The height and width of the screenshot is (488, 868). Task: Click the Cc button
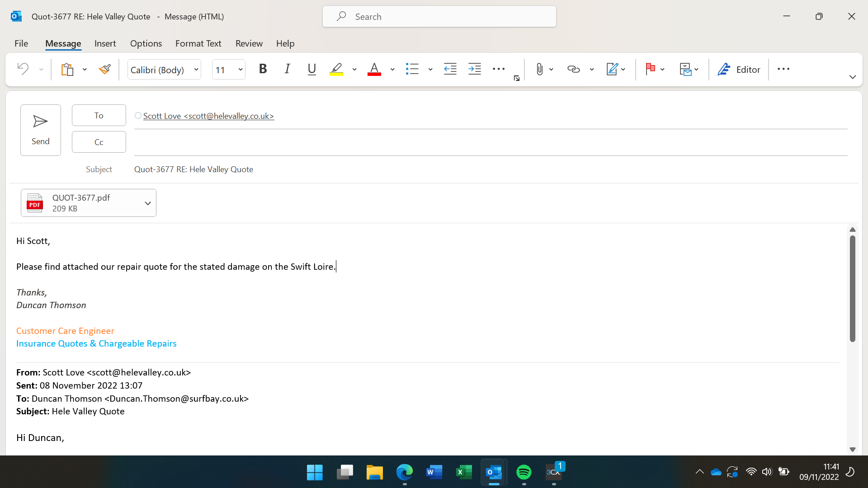[99, 142]
